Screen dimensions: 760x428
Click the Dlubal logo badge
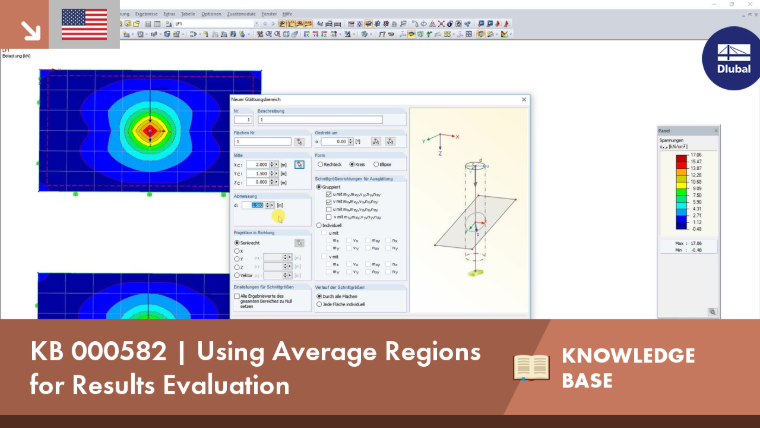732,59
